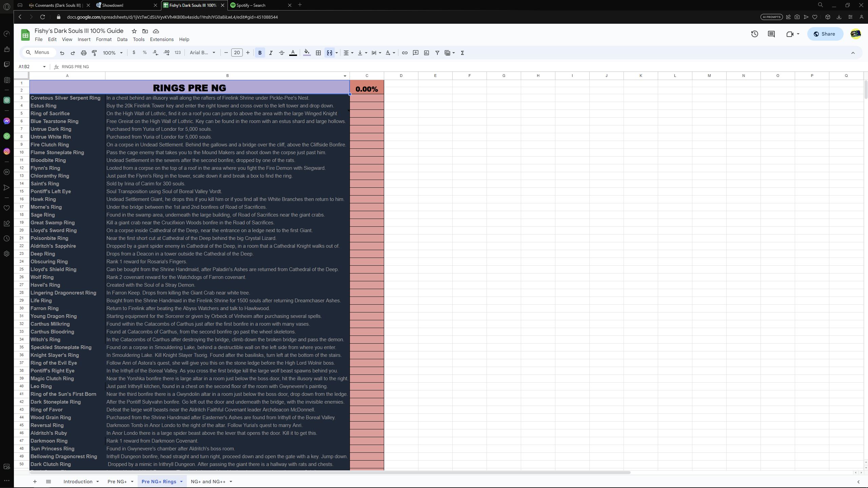Open the text color picker
Screen dimensions: 868x488
pyautogui.click(x=293, y=53)
